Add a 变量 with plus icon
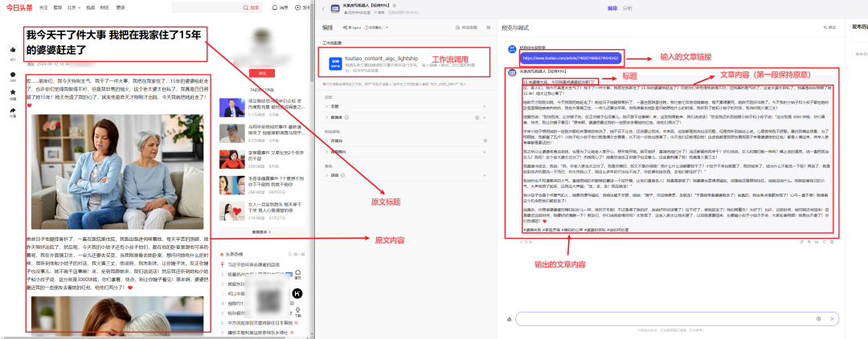The width and height of the screenshot is (868, 339). point(485,106)
